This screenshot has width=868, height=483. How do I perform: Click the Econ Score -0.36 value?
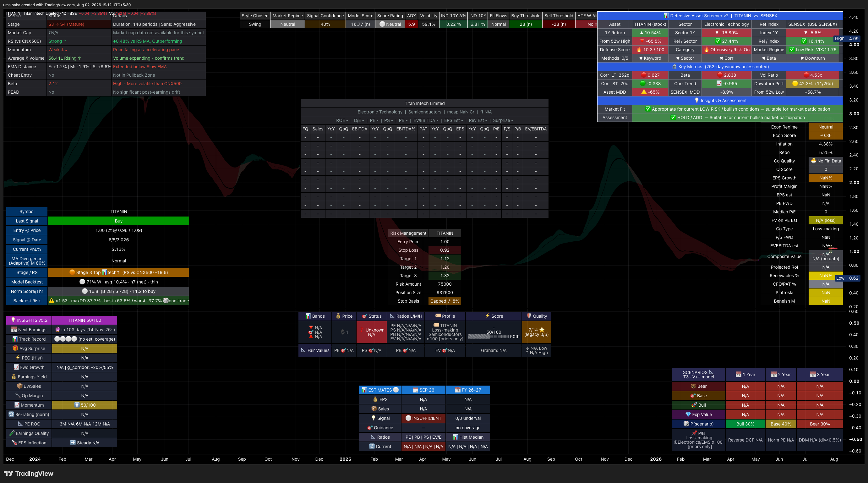(826, 135)
